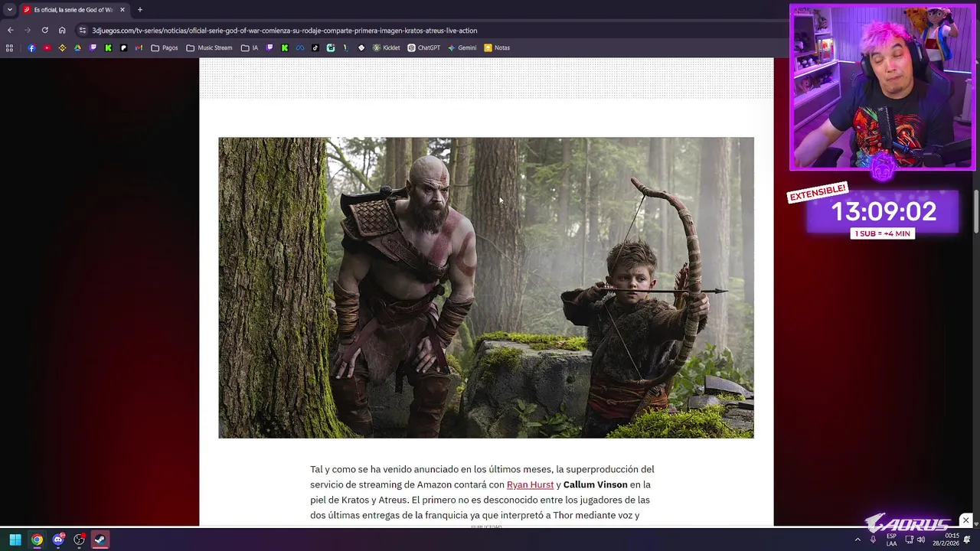View site information icon in address bar
Image resolution: width=980 pixels, height=551 pixels.
pos(83,31)
